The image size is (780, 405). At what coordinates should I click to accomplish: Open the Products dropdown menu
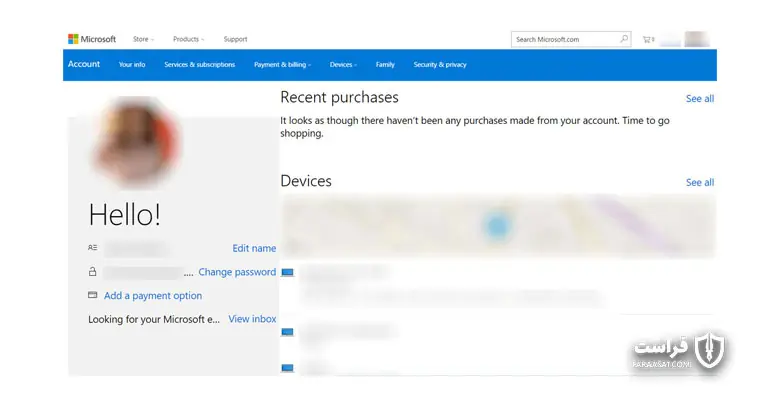click(188, 39)
